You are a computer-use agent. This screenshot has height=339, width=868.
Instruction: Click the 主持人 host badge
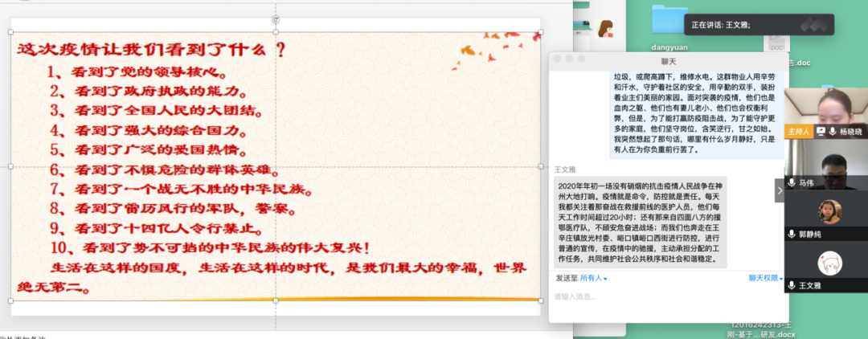799,131
